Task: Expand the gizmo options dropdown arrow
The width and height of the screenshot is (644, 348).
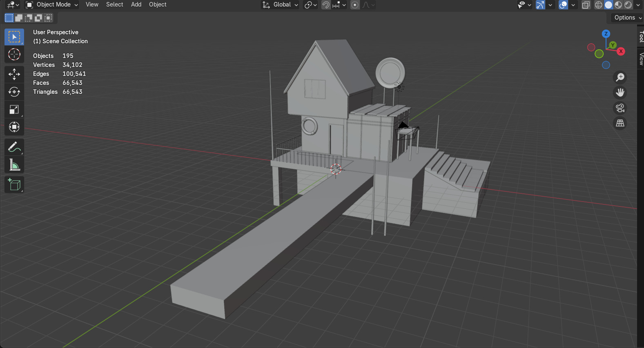Action: coord(550,5)
